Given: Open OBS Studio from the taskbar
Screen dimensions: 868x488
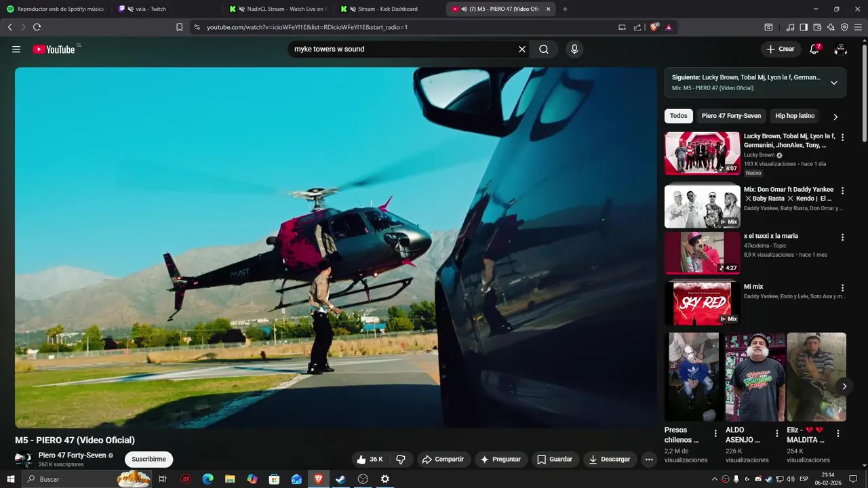Looking at the screenshot, I should click(x=363, y=479).
